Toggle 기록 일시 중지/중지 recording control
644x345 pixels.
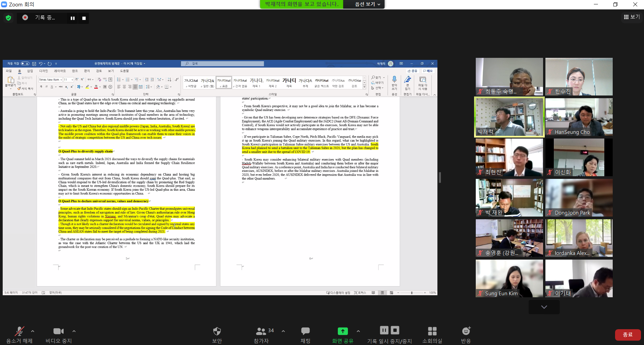pyautogui.click(x=389, y=334)
